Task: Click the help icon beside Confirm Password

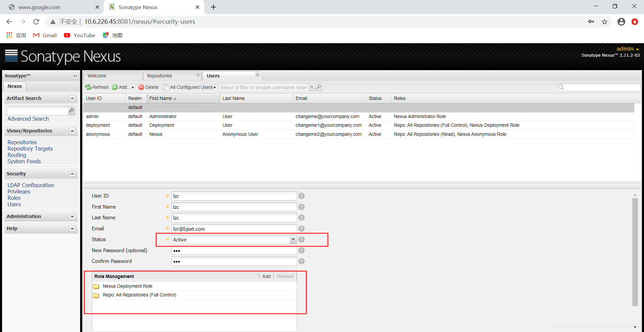Action: pos(302,261)
